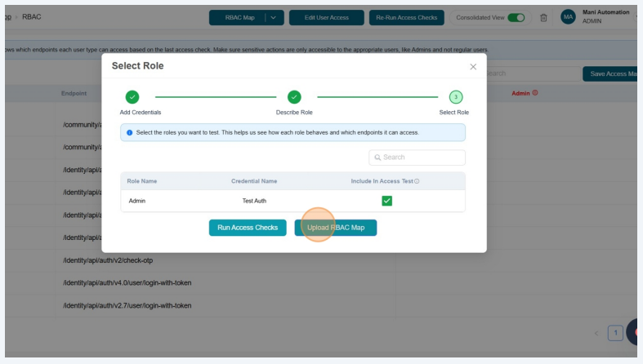
Task: Click /identity/api/auth/v2/check-otp endpoint row
Action: coord(108,260)
